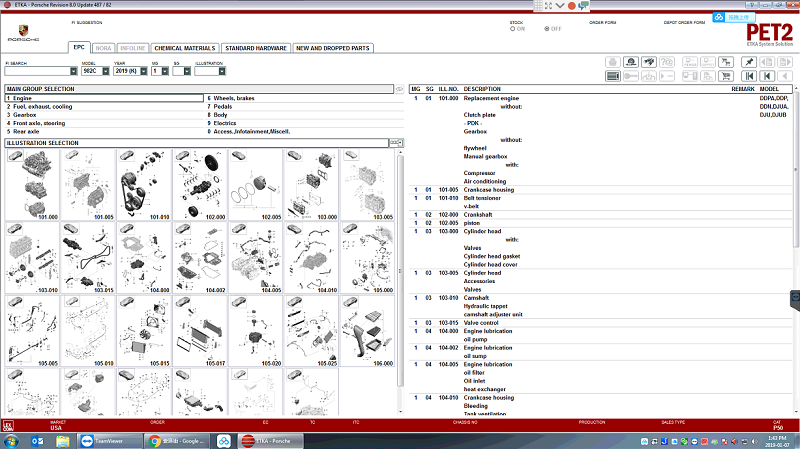
Task: Select main group 4 Front axle, steering
Action: 104,123
